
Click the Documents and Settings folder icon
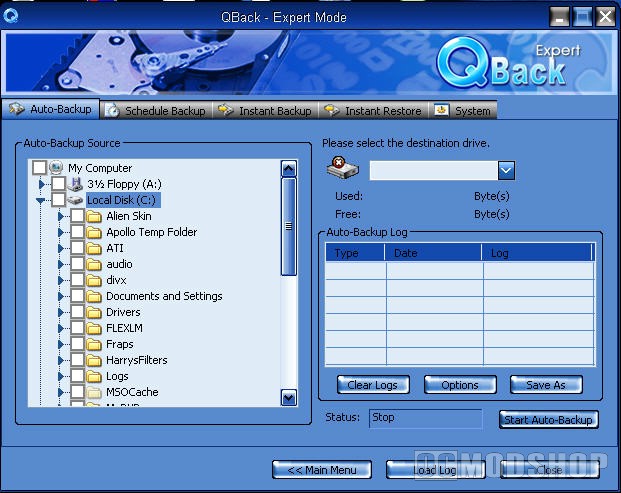click(94, 296)
